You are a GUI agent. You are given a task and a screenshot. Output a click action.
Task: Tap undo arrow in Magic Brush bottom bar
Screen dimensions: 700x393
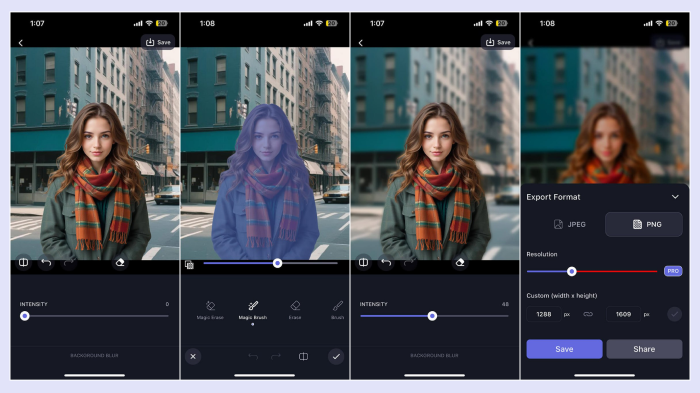coord(253,356)
